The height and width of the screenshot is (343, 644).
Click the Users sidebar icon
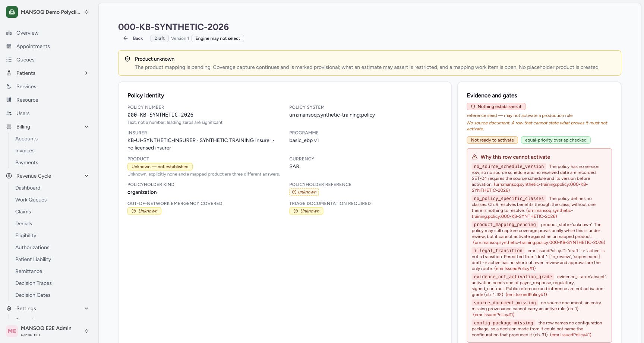pyautogui.click(x=9, y=113)
